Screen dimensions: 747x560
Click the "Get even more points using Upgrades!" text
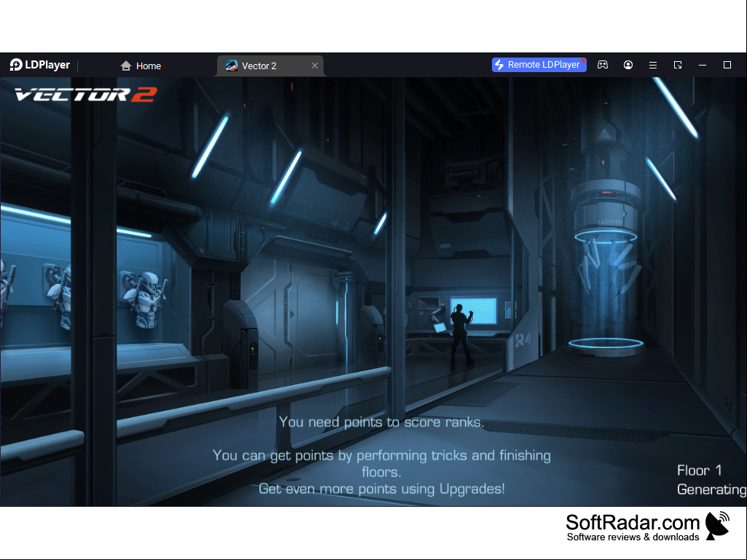pyautogui.click(x=382, y=489)
